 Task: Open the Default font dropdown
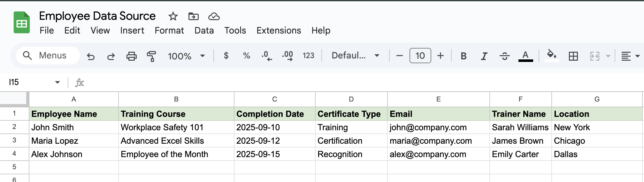[x=356, y=56]
